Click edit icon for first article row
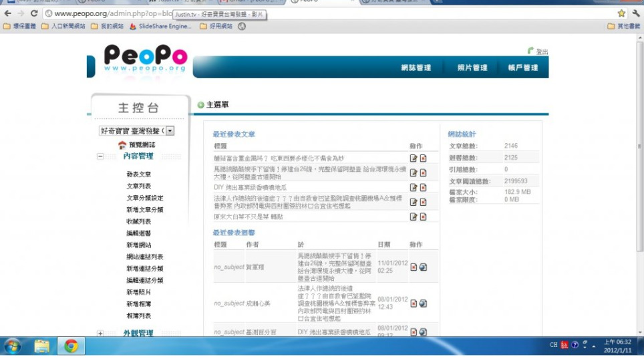Image resolution: width=644 pixels, height=361 pixels. click(414, 158)
